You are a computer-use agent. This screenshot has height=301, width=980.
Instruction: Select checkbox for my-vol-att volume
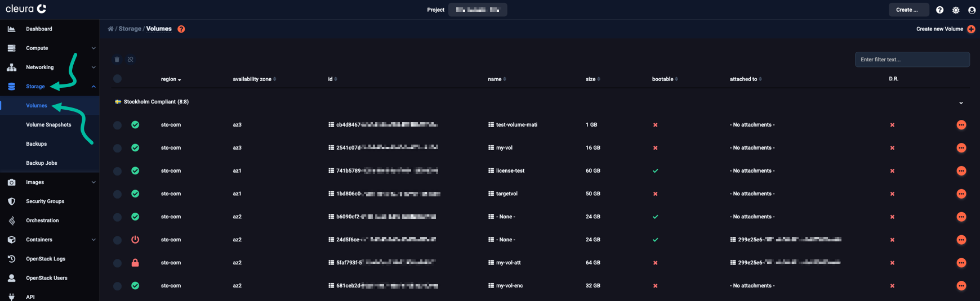point(117,263)
